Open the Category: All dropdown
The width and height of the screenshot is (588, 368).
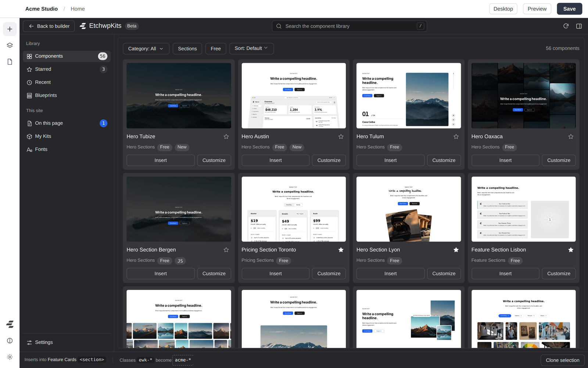(x=146, y=49)
